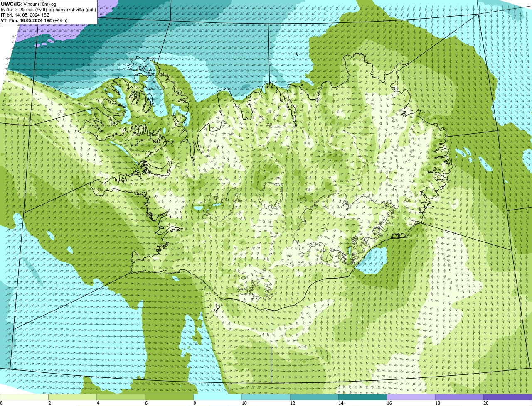
Task: Click the scale label "6"
Action: pyautogui.click(x=146, y=403)
